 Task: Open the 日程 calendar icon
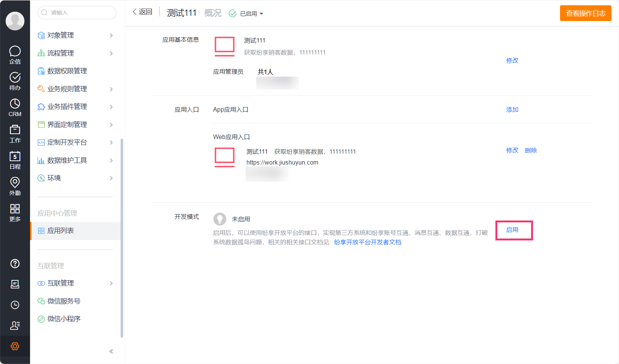(x=15, y=160)
